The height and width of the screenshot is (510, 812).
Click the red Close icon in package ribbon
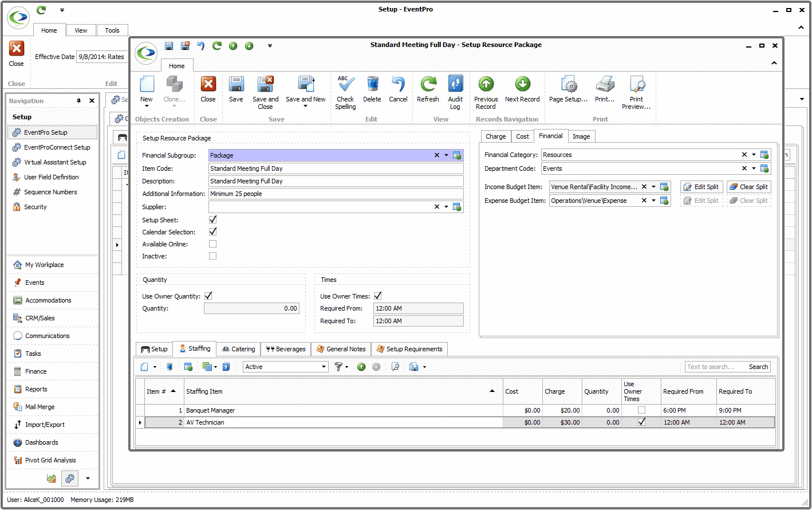click(208, 84)
